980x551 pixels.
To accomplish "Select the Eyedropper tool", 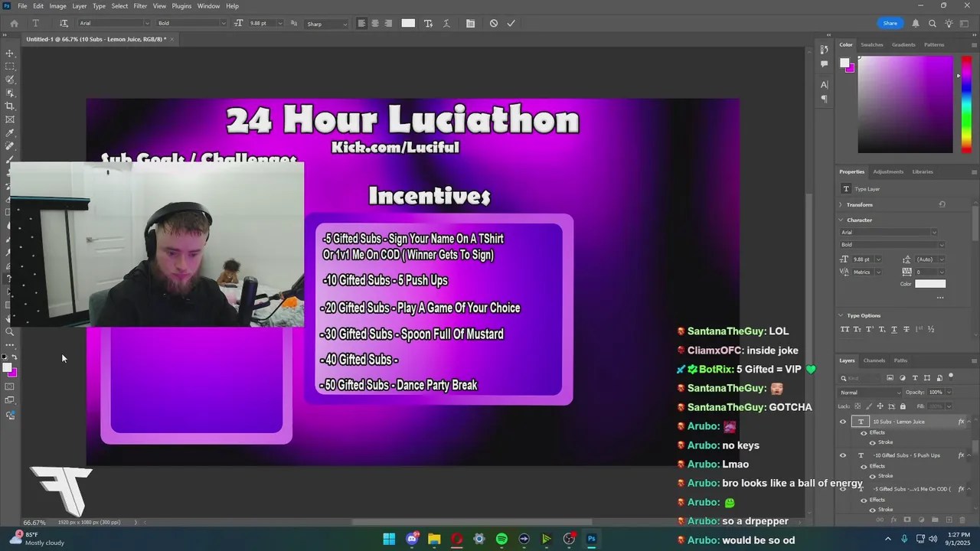I will [10, 132].
